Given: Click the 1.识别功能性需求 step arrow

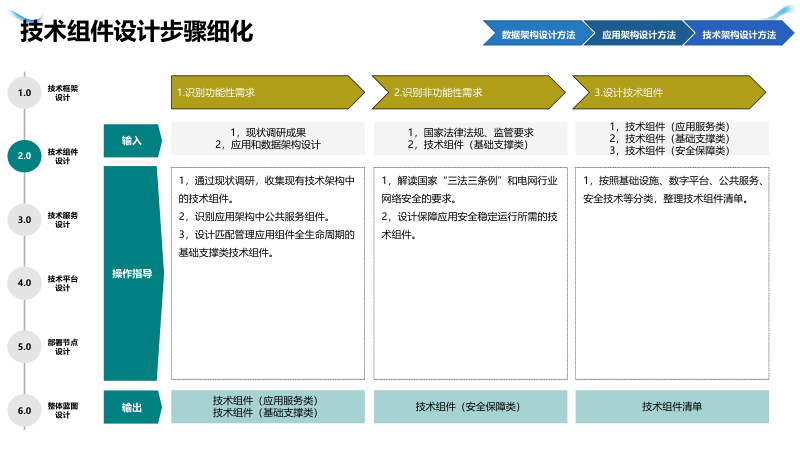Looking at the screenshot, I should pyautogui.click(x=268, y=92).
